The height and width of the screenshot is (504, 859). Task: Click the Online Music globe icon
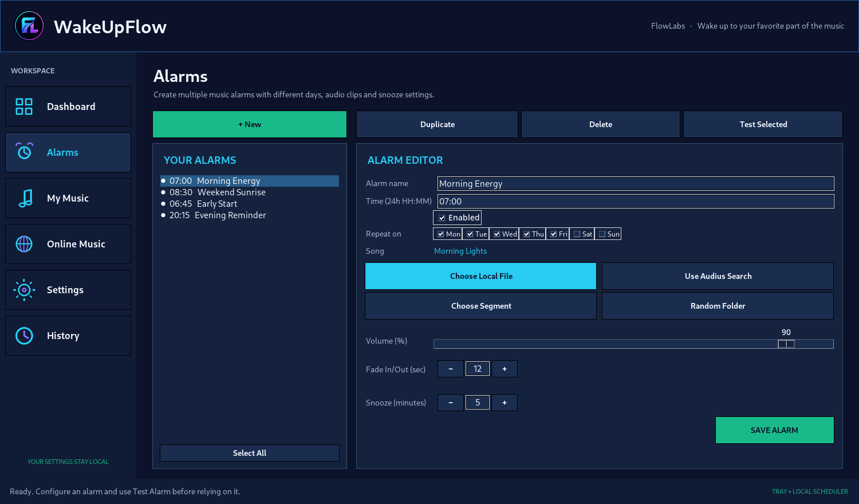pos(24,244)
